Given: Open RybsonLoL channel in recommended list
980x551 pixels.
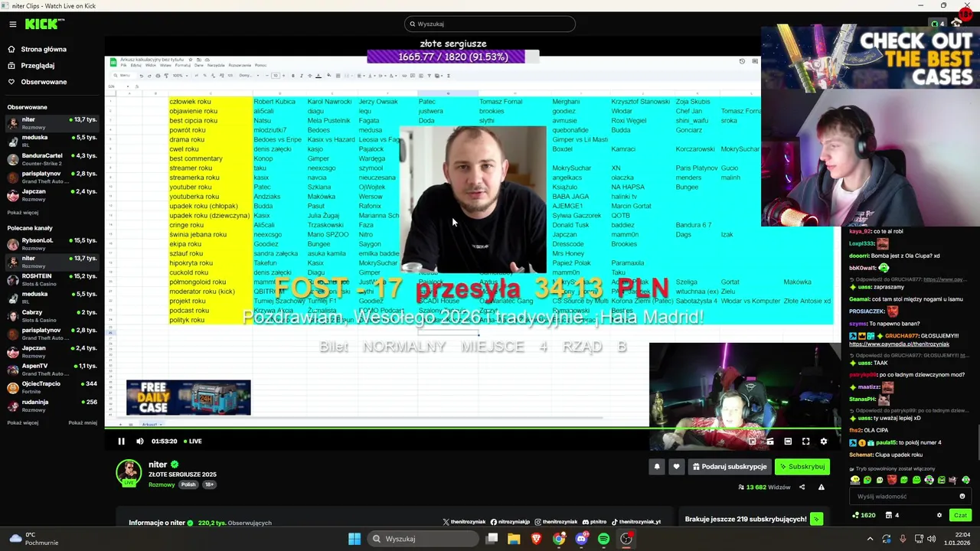Looking at the screenshot, I should point(51,243).
